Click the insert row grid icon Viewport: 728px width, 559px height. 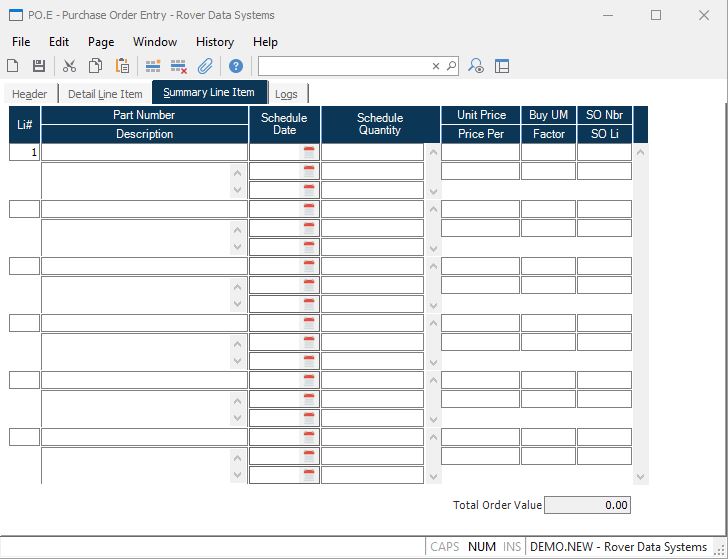coord(153,66)
